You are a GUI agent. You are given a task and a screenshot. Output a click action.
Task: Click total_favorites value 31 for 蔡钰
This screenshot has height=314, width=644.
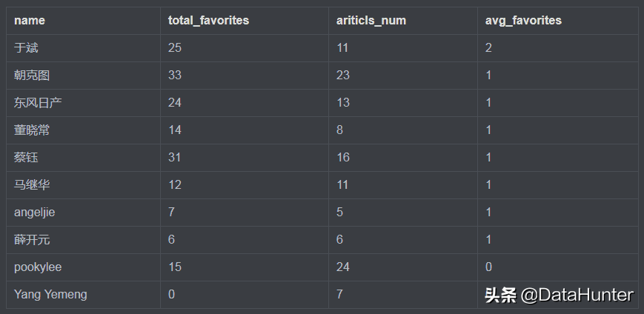pyautogui.click(x=175, y=158)
